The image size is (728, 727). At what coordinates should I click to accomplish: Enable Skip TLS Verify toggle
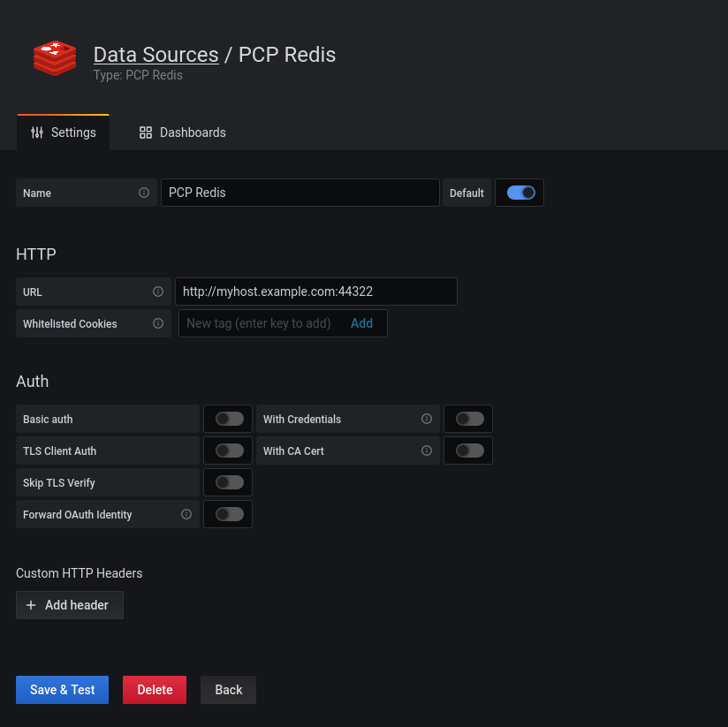point(229,482)
